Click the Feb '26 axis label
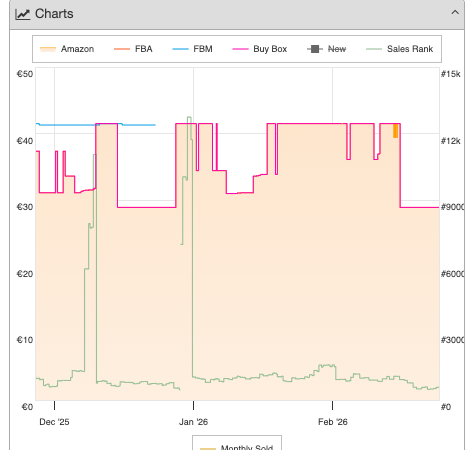Screen dimensions: 474x450 click(333, 422)
